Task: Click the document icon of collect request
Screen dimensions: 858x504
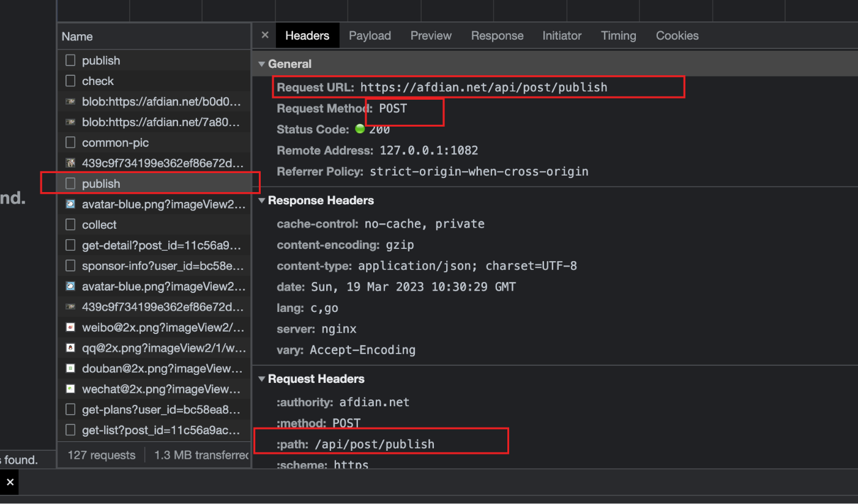Action: pyautogui.click(x=70, y=224)
